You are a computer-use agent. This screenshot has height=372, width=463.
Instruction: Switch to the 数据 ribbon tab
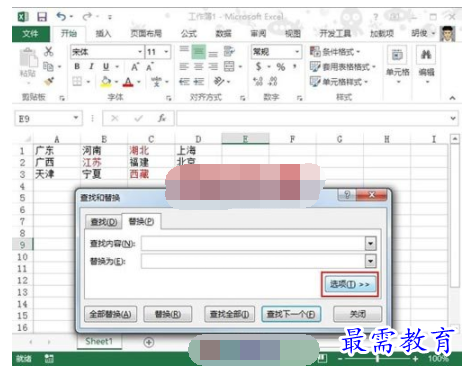pos(224,33)
